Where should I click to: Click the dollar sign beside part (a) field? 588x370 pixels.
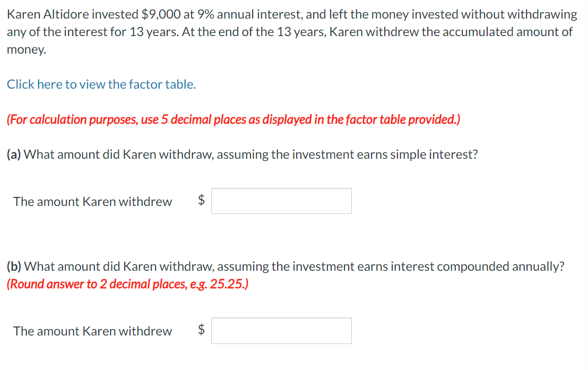(x=201, y=200)
